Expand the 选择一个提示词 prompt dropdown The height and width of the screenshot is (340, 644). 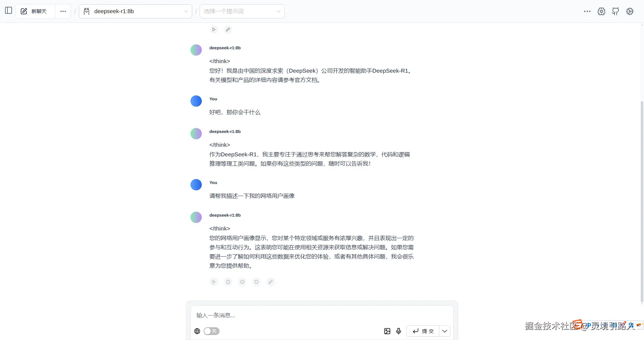click(x=242, y=11)
